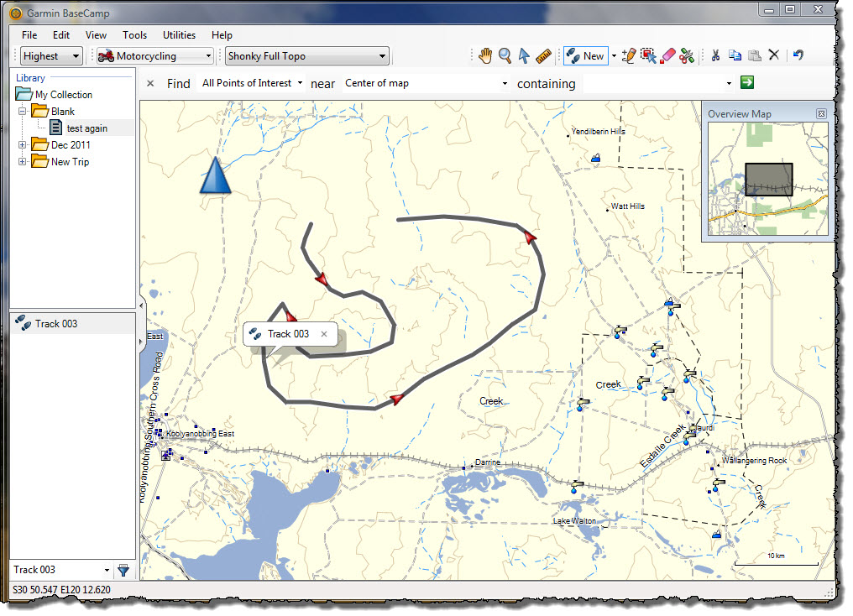The height and width of the screenshot is (616, 853).
Task: Click the Lake Walton map label
Action: [574, 521]
